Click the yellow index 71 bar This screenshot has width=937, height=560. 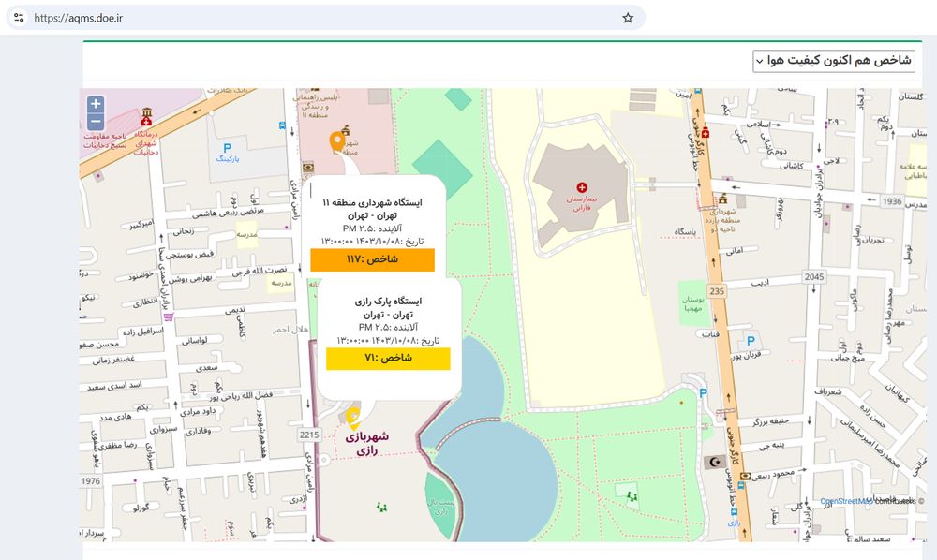[x=388, y=359]
